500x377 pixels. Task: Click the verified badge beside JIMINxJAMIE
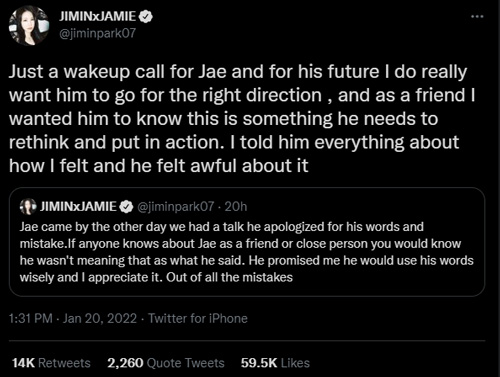click(145, 17)
